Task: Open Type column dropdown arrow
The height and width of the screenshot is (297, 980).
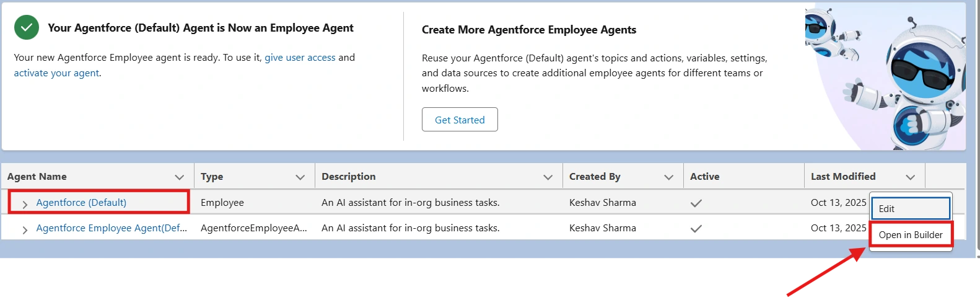Action: (300, 177)
